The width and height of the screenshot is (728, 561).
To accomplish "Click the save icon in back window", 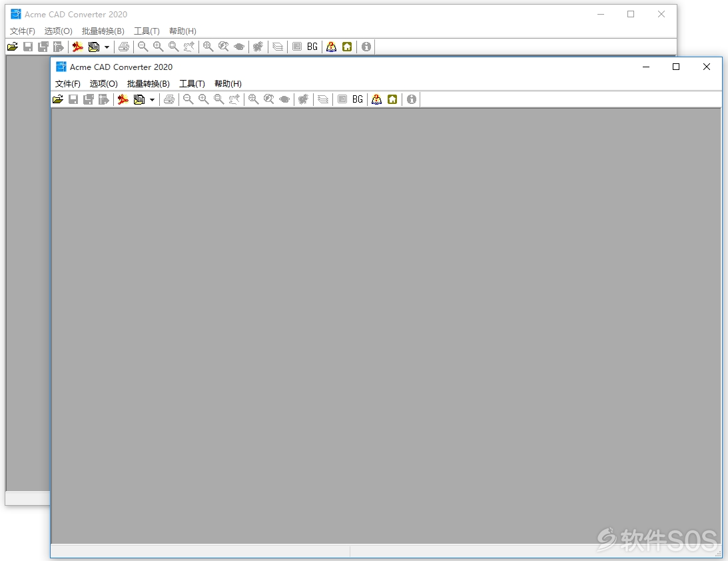I will (x=28, y=47).
